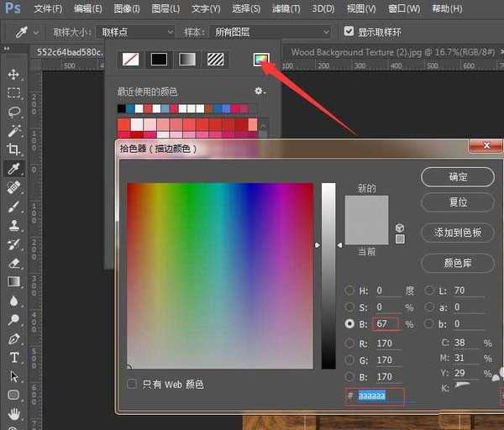Select the Rectangular Marquee tool
504x430 pixels.
pyautogui.click(x=13, y=93)
